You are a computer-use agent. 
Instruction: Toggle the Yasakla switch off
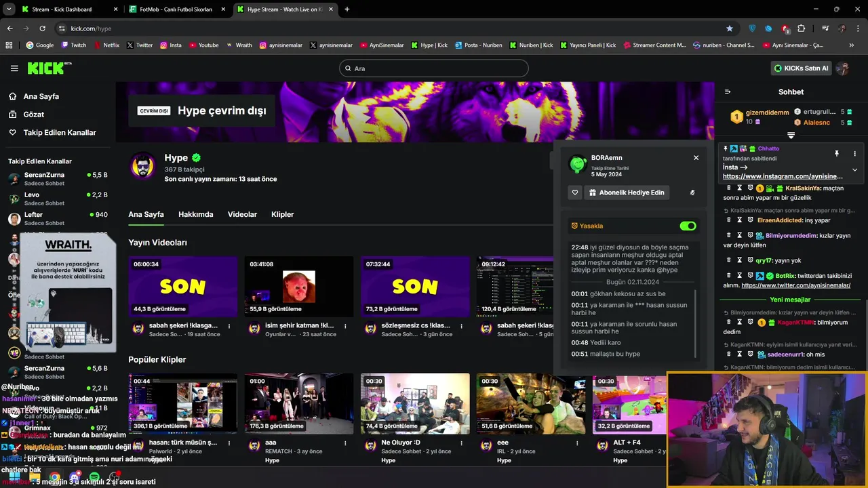[x=688, y=226]
